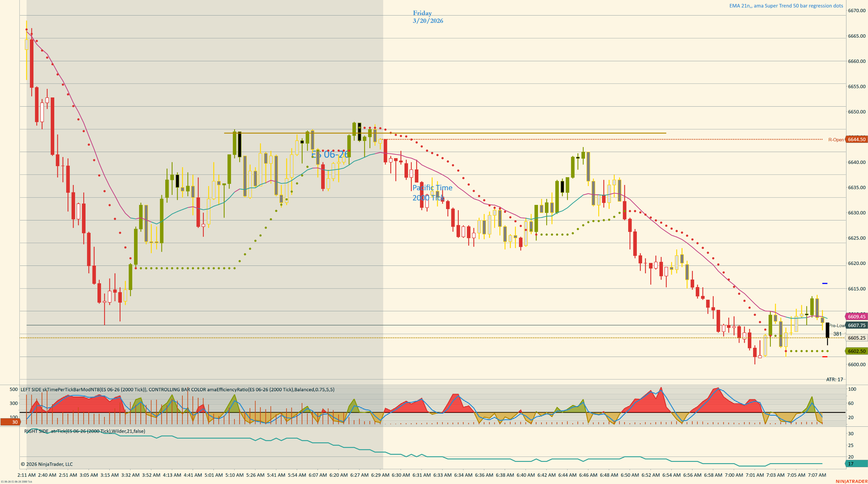Click the Pre-Low 6607.75 price marker

click(x=856, y=325)
